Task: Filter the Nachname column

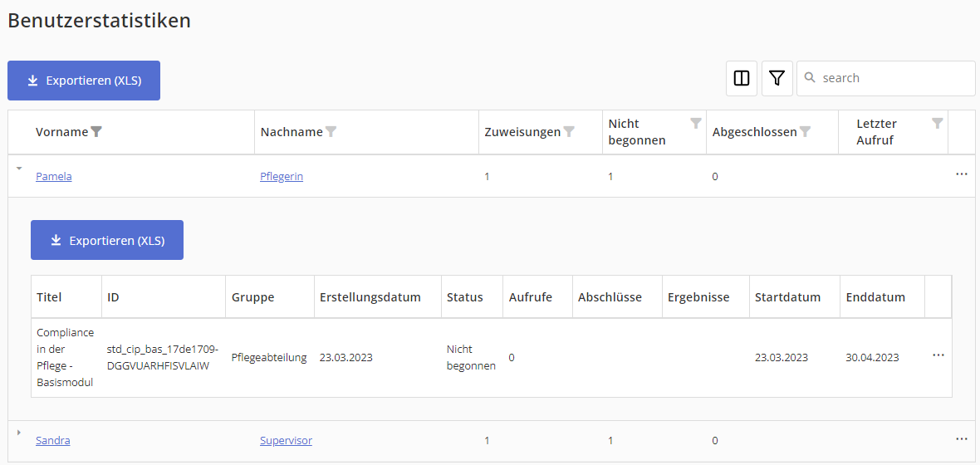Action: coord(331,131)
